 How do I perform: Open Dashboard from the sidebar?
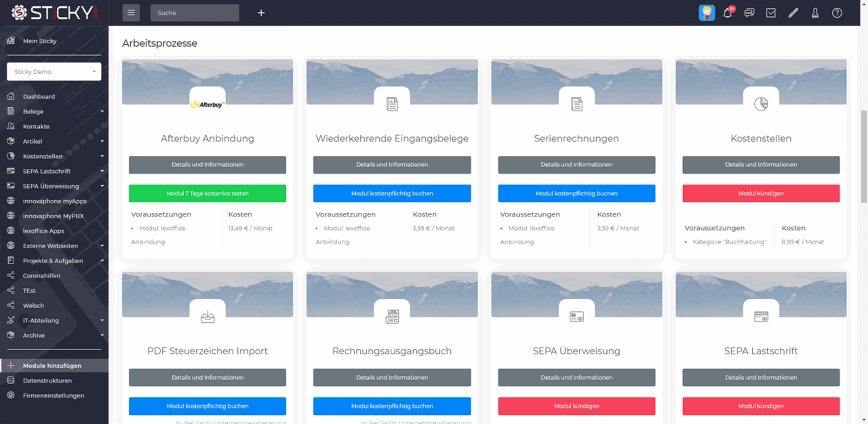pyautogui.click(x=39, y=97)
